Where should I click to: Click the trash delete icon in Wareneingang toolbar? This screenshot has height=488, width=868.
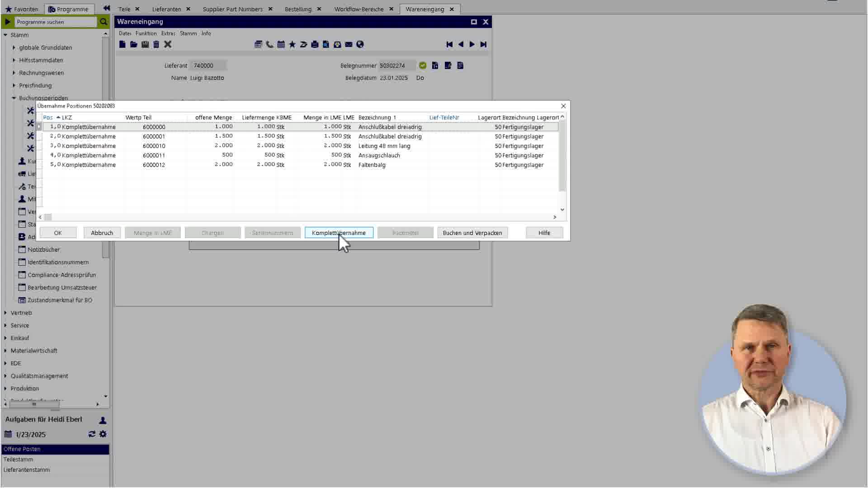click(156, 44)
